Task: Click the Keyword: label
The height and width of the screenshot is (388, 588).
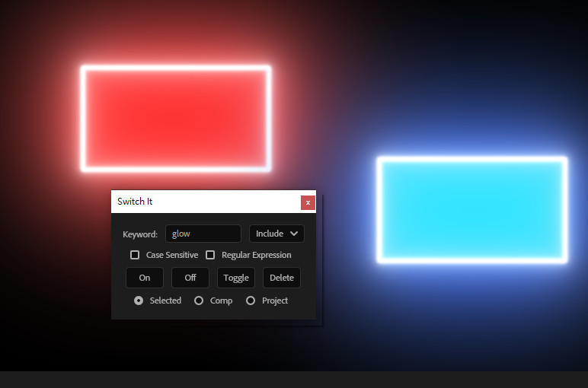Action: click(140, 234)
